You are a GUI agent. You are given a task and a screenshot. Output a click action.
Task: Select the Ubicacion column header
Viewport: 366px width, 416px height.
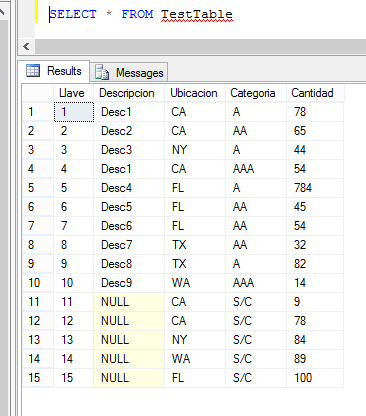coord(195,93)
